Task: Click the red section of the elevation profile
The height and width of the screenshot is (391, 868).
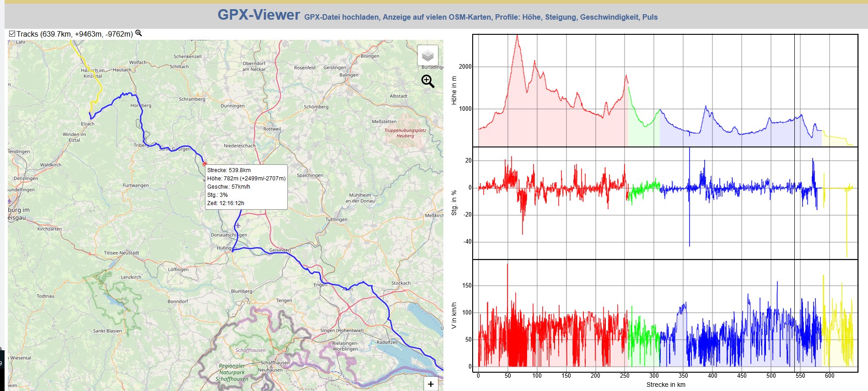Action: click(x=549, y=124)
